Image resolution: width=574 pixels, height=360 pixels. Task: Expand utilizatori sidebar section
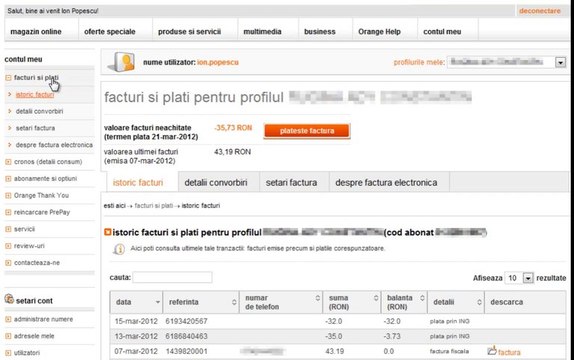pos(8,353)
